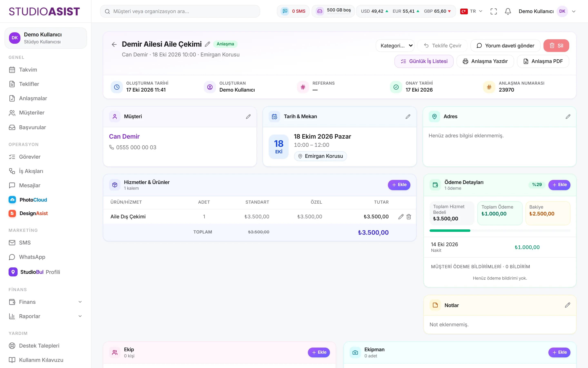Click the Emirgan Korusu location chip

(320, 156)
